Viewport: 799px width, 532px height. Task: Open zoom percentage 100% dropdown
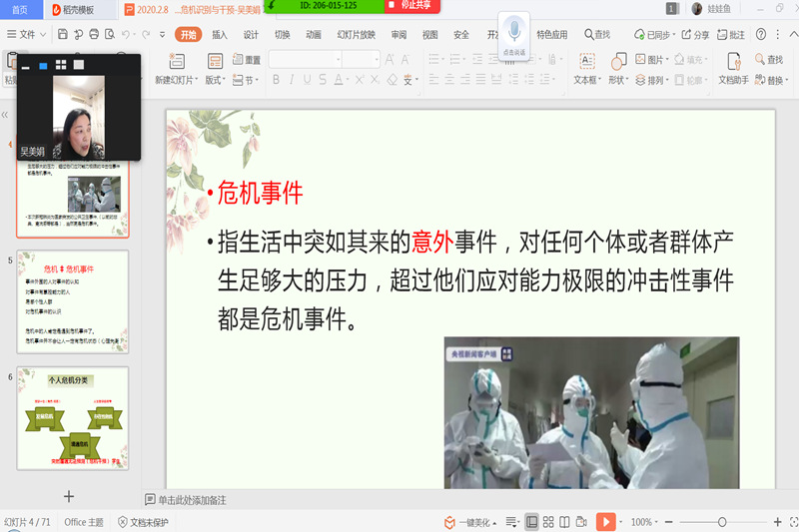(644, 522)
